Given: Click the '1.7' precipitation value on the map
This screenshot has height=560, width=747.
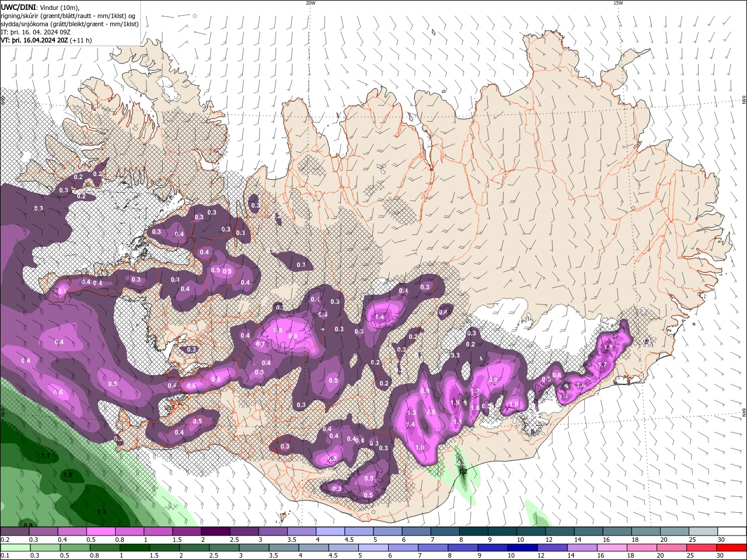Looking at the screenshot, I should (603, 365).
